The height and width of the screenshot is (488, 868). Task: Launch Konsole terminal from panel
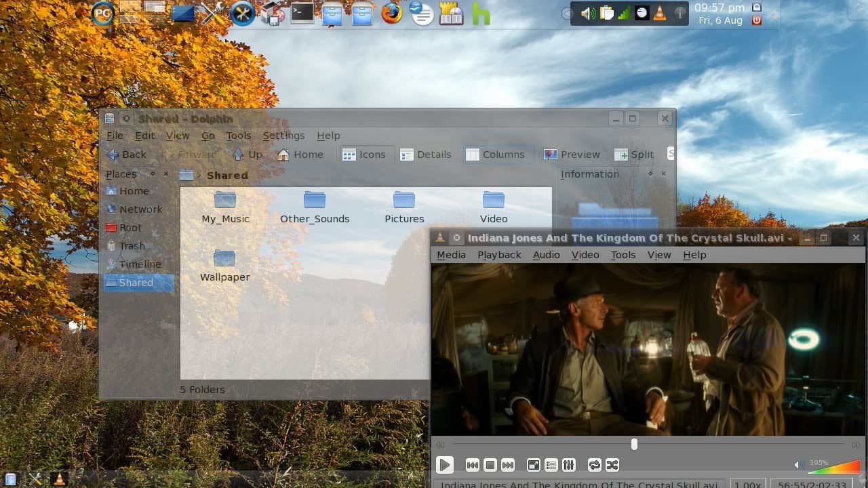pyautogui.click(x=302, y=13)
